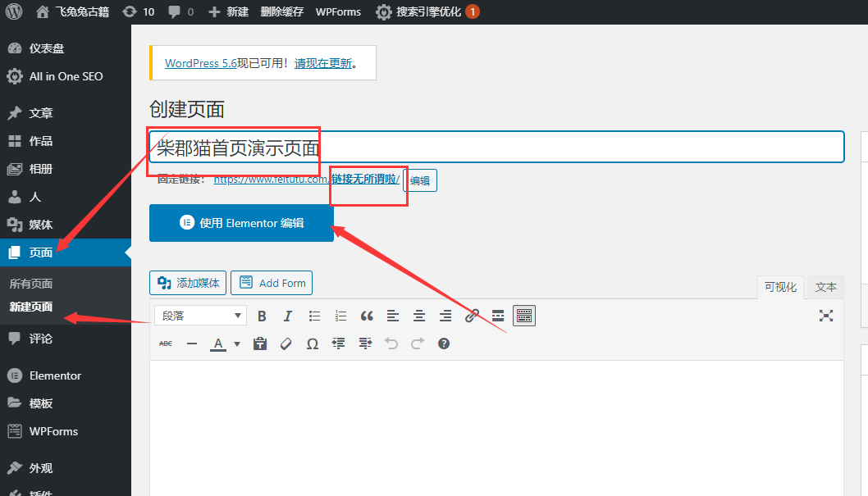
Task: Open 外观 in the sidebar
Action: click(66, 468)
